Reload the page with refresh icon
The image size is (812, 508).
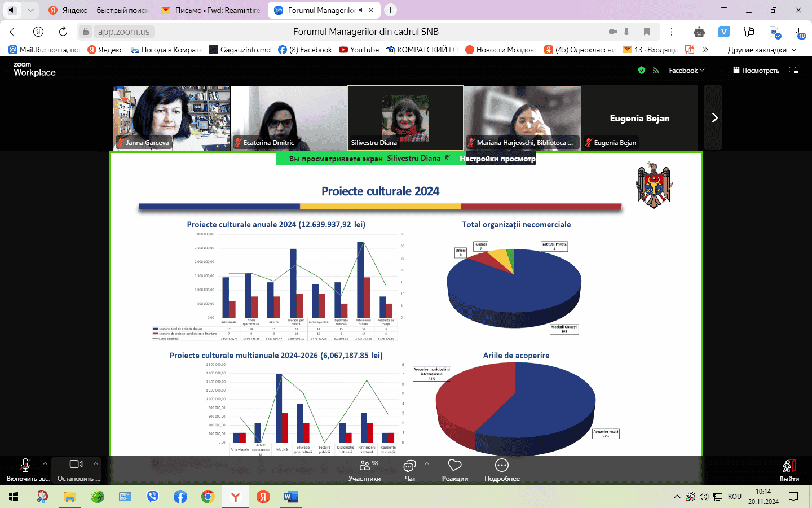pyautogui.click(x=63, y=32)
